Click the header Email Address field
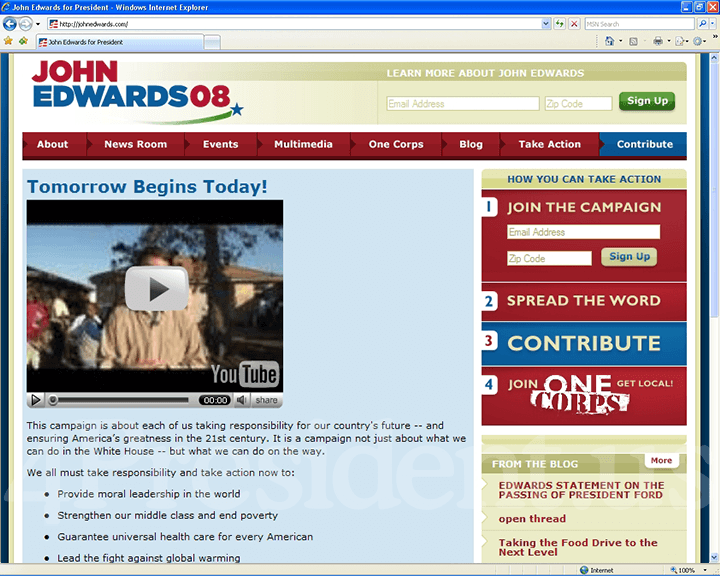The width and height of the screenshot is (720, 576). tap(463, 103)
